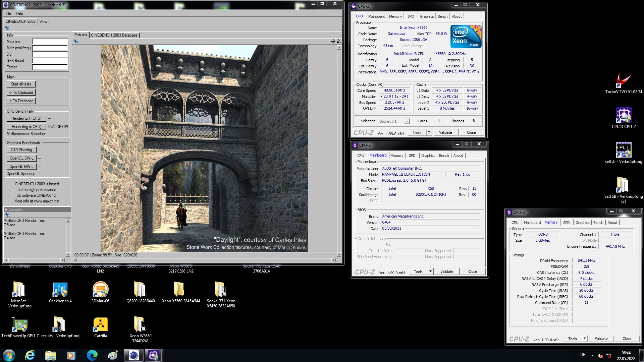Launch TechPowerUp GPU-Z shortcut

point(20,327)
